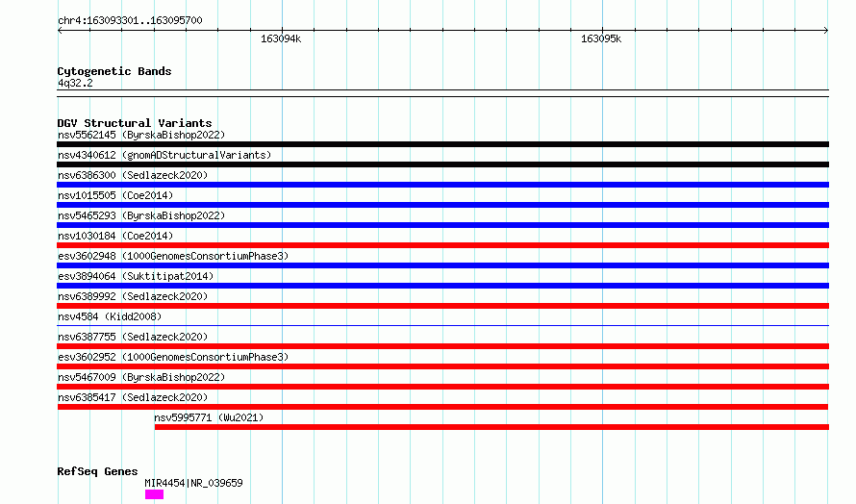
Task: Click the nsv1030184 (Coe2014) label
Action: [x=115, y=236]
